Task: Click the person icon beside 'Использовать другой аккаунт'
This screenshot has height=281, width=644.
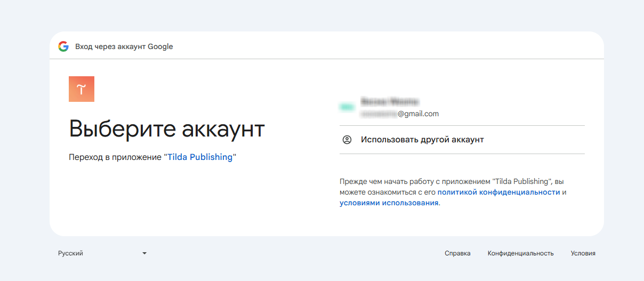Action: pos(347,140)
